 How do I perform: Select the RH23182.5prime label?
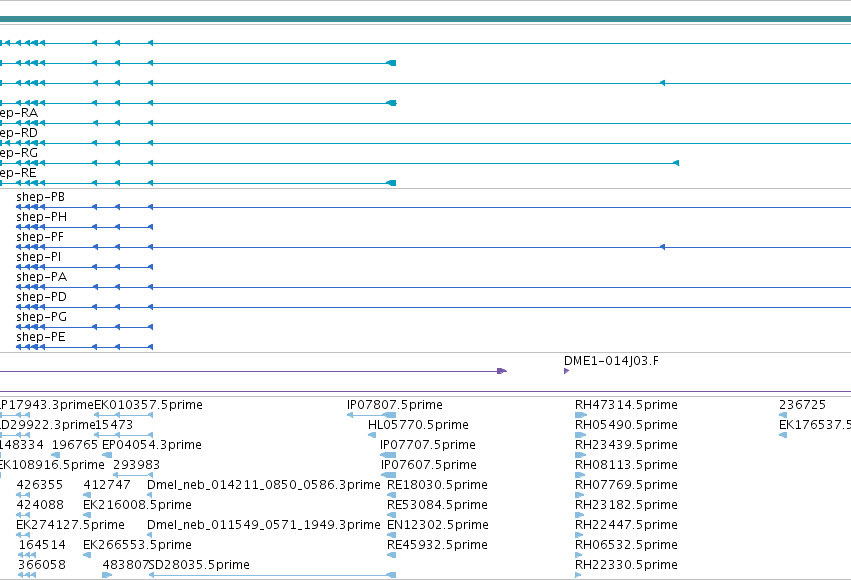coord(626,505)
